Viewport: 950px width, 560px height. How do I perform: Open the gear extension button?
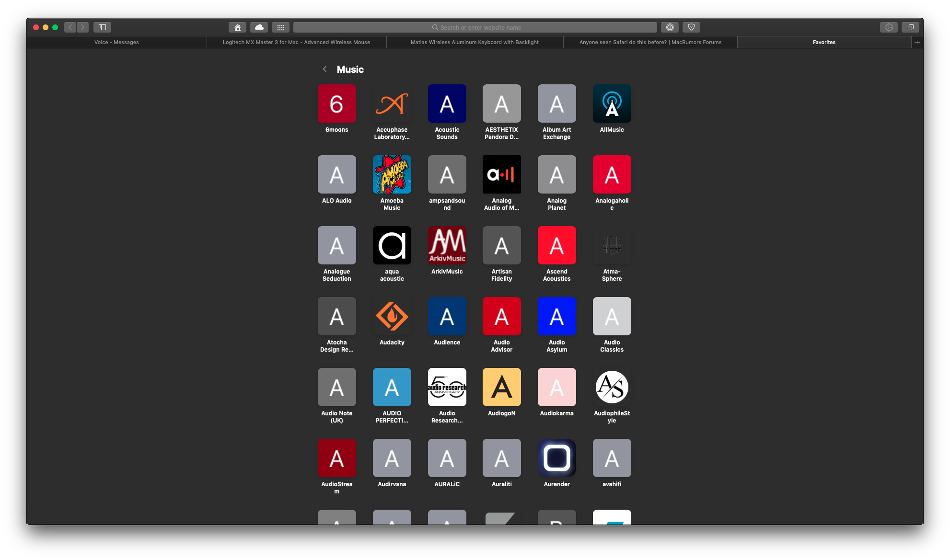point(889,27)
